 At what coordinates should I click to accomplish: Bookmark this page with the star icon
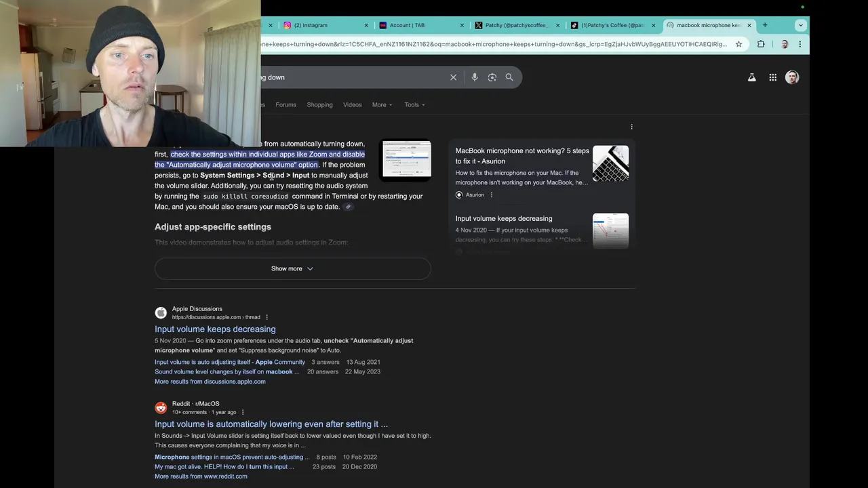click(x=738, y=44)
